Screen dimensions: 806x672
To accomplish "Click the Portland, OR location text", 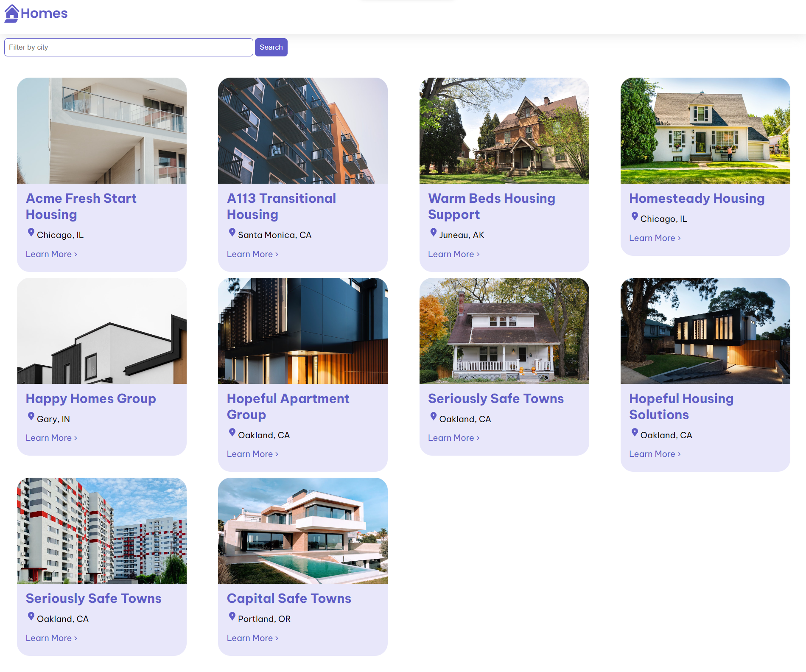I will coord(264,619).
